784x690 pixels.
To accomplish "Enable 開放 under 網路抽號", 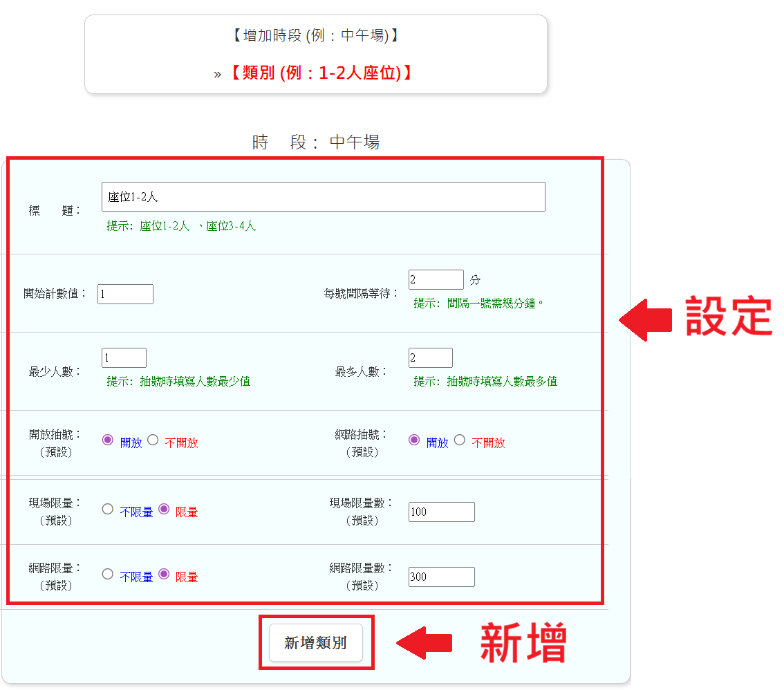I will (x=414, y=440).
